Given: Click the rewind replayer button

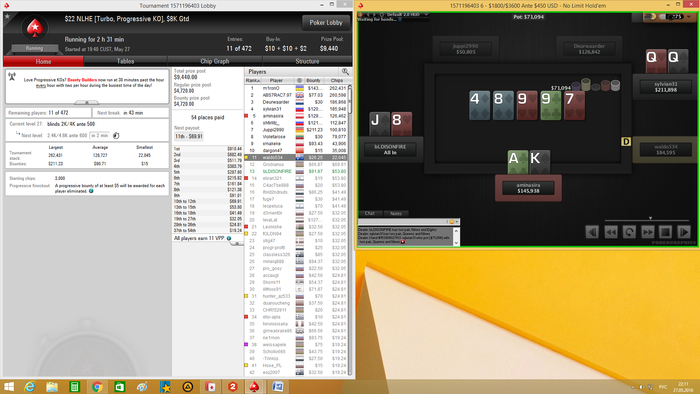Looking at the screenshot, I should [611, 232].
